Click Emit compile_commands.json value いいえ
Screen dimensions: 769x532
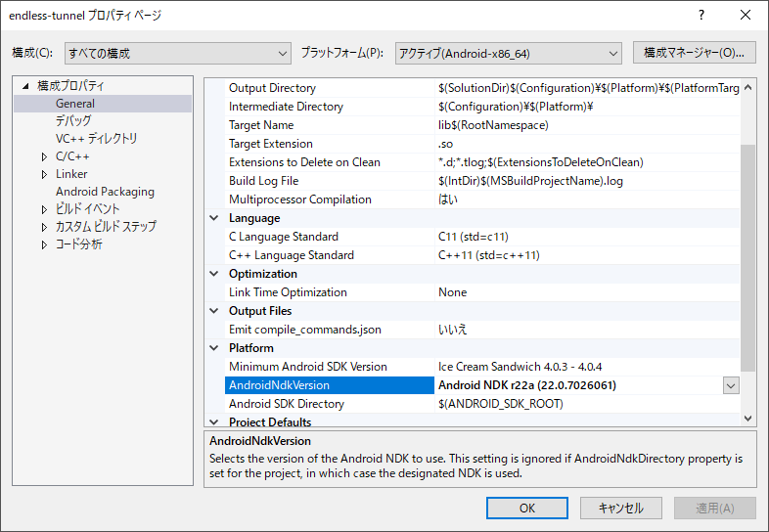coord(452,330)
